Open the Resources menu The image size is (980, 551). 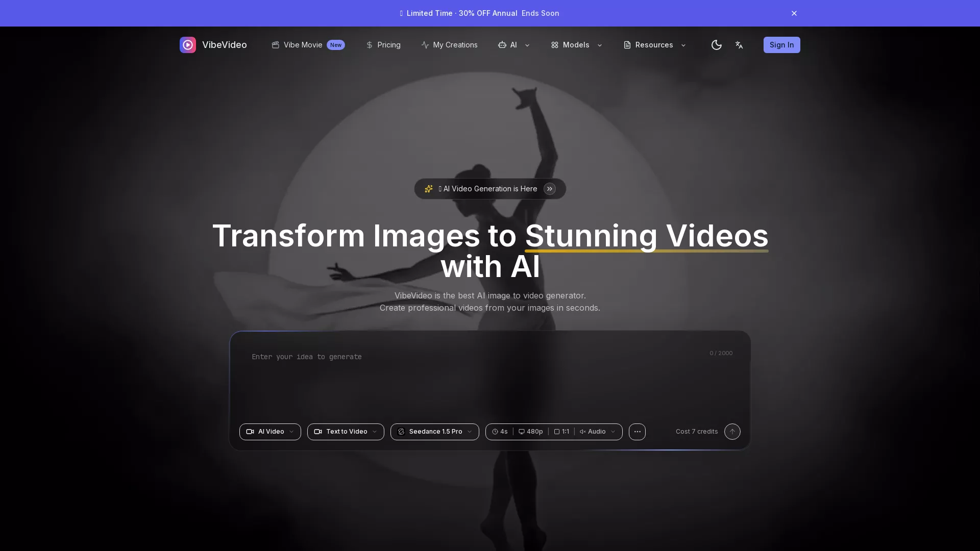pyautogui.click(x=653, y=45)
